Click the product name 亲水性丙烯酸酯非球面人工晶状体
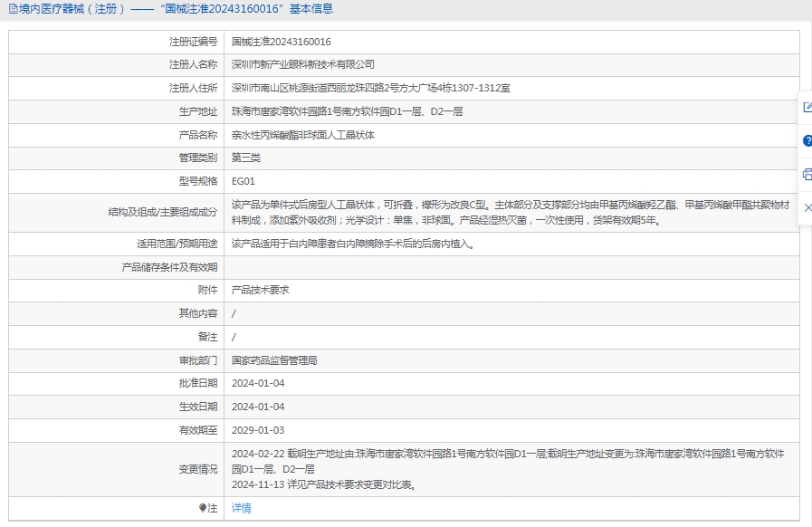The image size is (812, 527). pyautogui.click(x=303, y=135)
